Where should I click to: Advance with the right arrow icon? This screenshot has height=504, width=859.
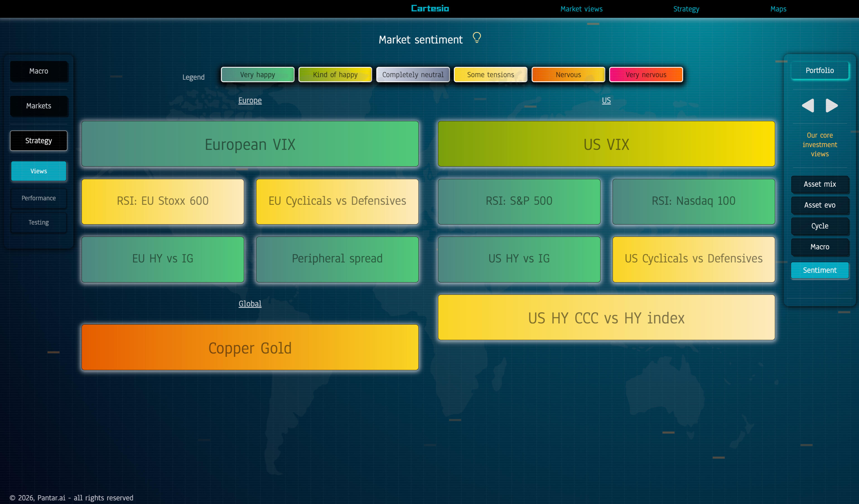(831, 106)
